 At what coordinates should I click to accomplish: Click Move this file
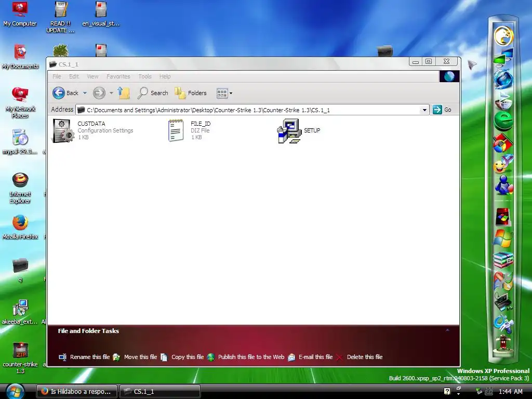[x=135, y=357]
